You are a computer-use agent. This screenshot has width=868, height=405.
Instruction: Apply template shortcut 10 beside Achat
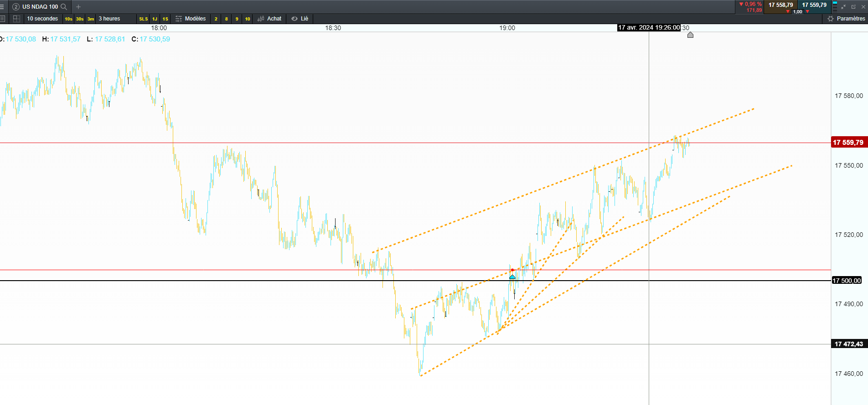click(248, 19)
